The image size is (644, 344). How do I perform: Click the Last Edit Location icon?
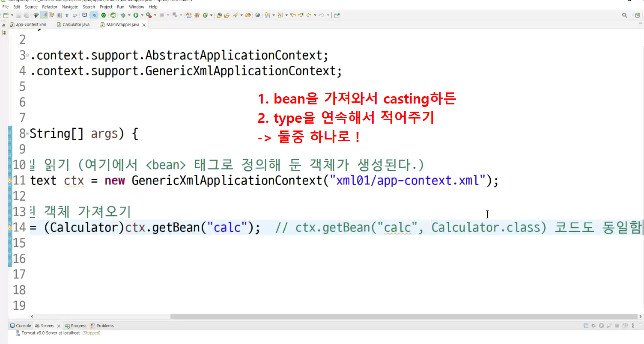pos(293,15)
